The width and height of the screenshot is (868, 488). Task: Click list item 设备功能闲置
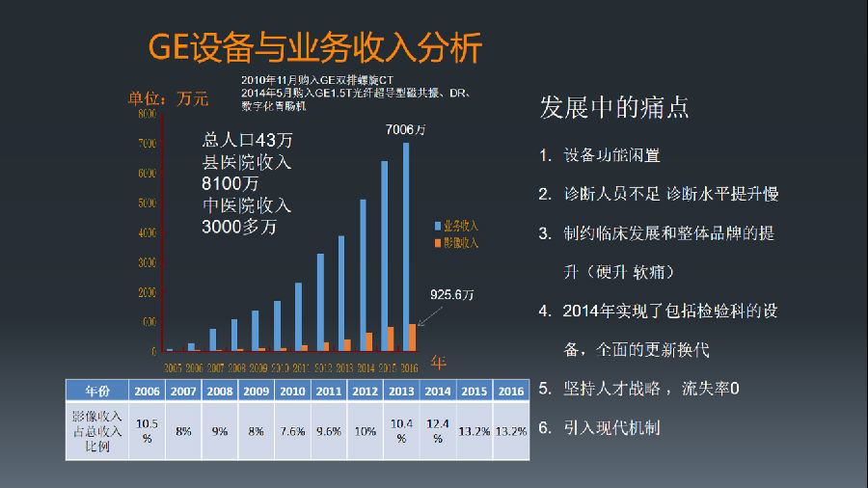(x=611, y=155)
